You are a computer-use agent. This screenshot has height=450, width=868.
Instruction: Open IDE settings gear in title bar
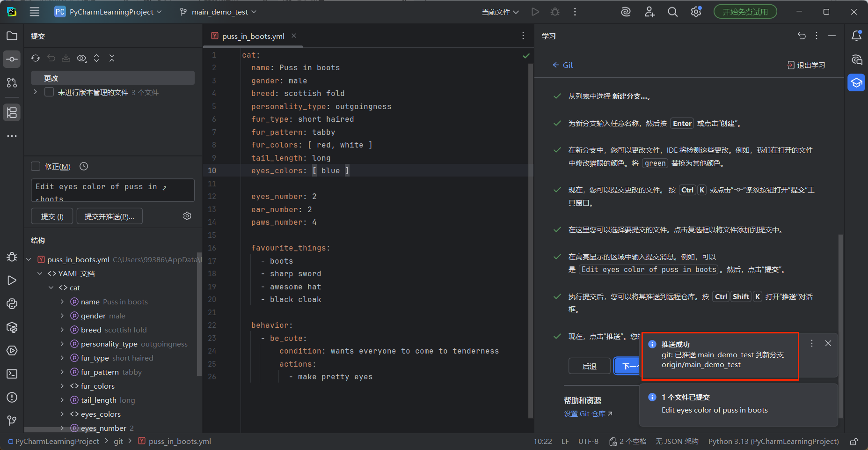[696, 12]
